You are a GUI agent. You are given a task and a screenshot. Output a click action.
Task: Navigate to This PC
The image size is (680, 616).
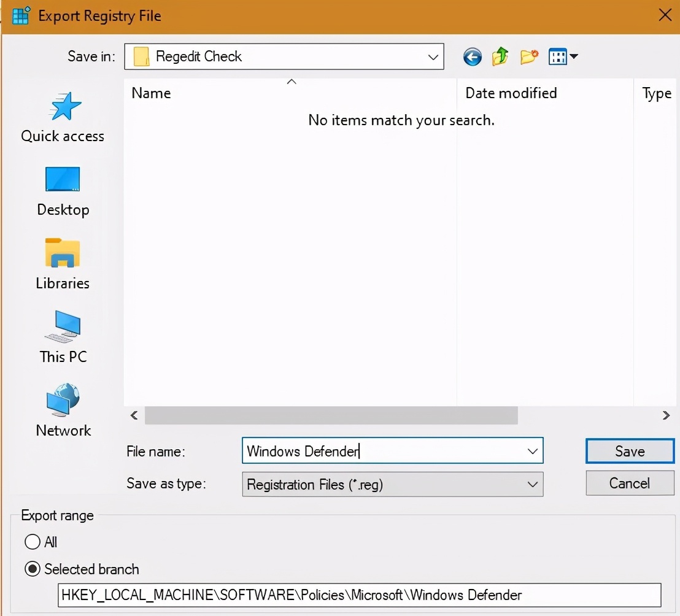pos(63,337)
